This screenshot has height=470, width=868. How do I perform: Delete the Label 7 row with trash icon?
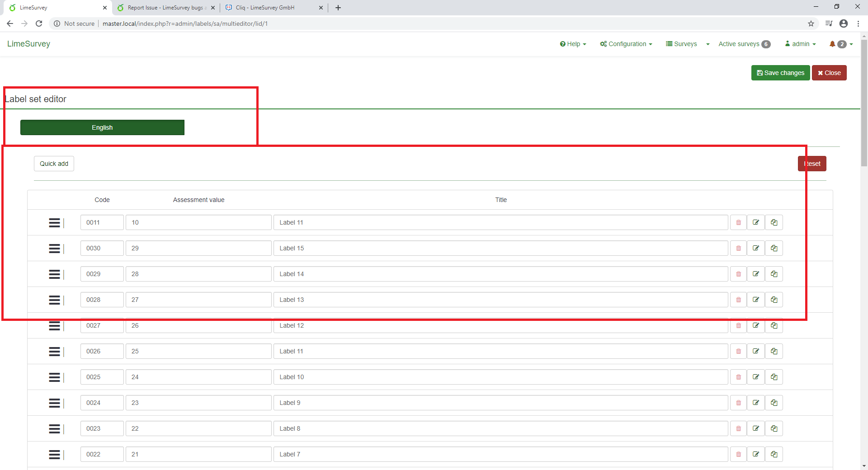pos(738,454)
